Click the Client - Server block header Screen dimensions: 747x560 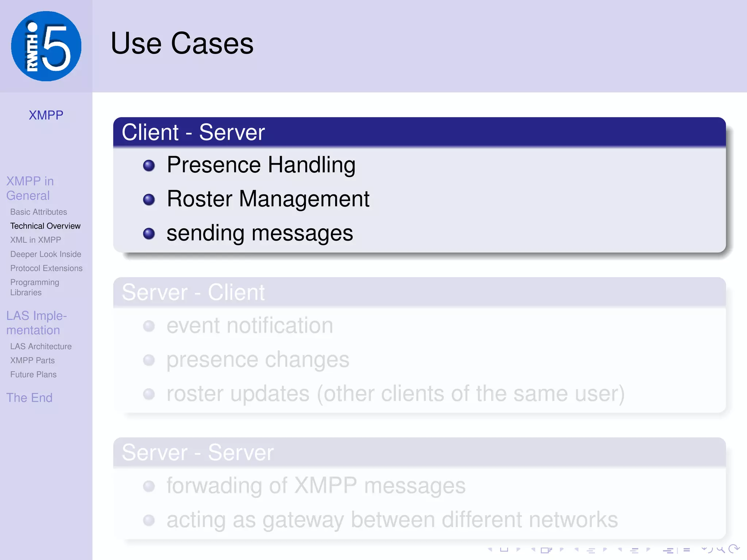pyautogui.click(x=419, y=132)
